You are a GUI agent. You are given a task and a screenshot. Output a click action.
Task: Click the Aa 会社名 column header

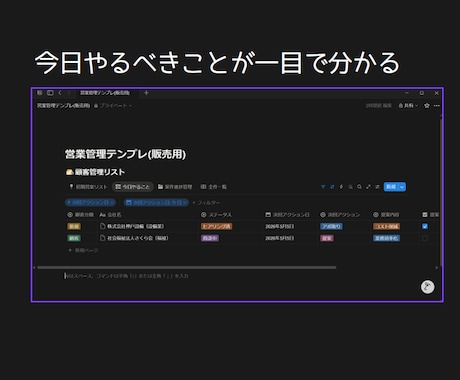pyautogui.click(x=110, y=215)
